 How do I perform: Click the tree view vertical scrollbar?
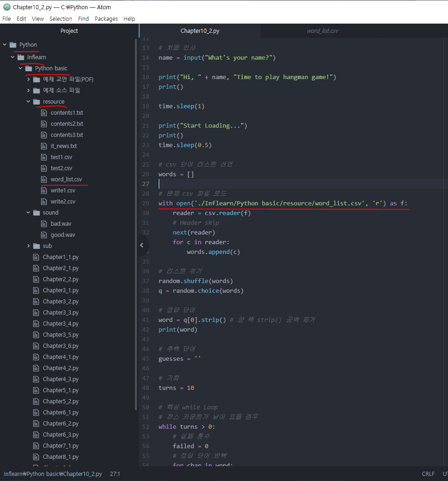pyautogui.click(x=136, y=224)
